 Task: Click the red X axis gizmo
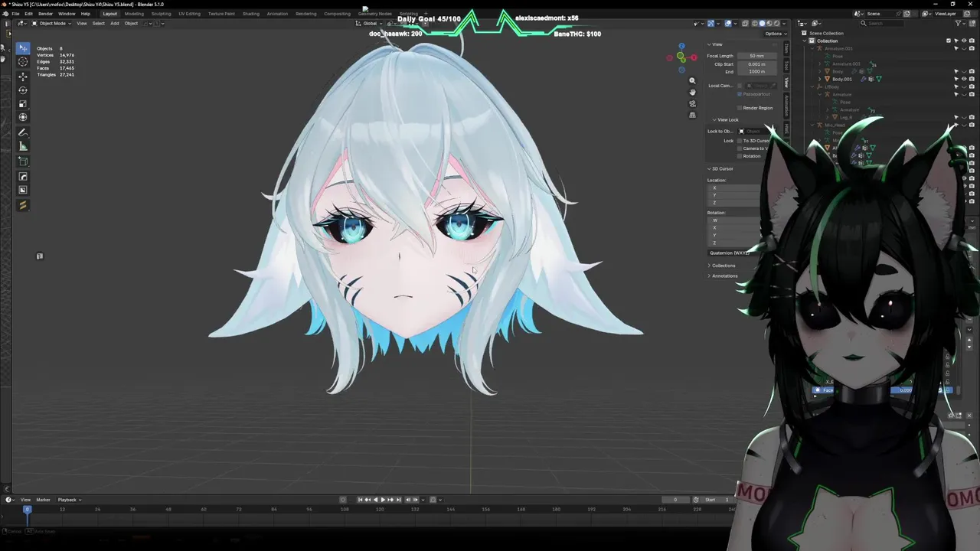click(x=694, y=57)
